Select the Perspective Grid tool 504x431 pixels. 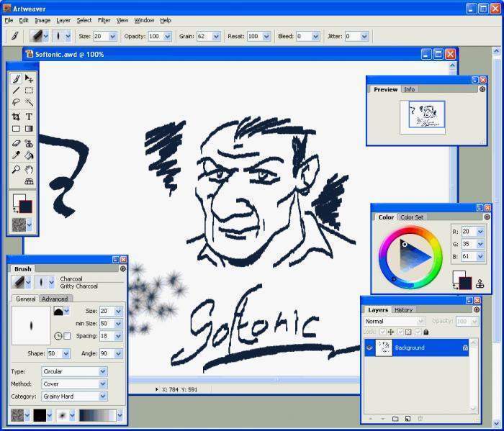pos(29,181)
